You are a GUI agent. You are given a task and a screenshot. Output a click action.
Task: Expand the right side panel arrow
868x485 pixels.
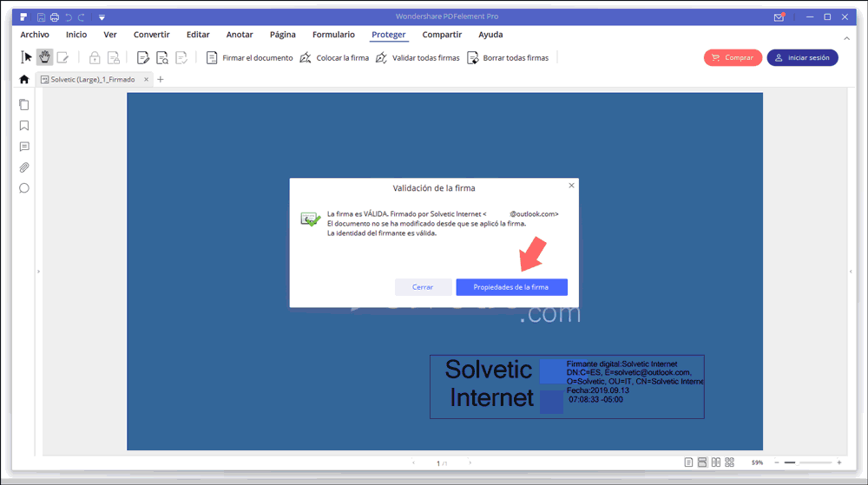tap(851, 272)
